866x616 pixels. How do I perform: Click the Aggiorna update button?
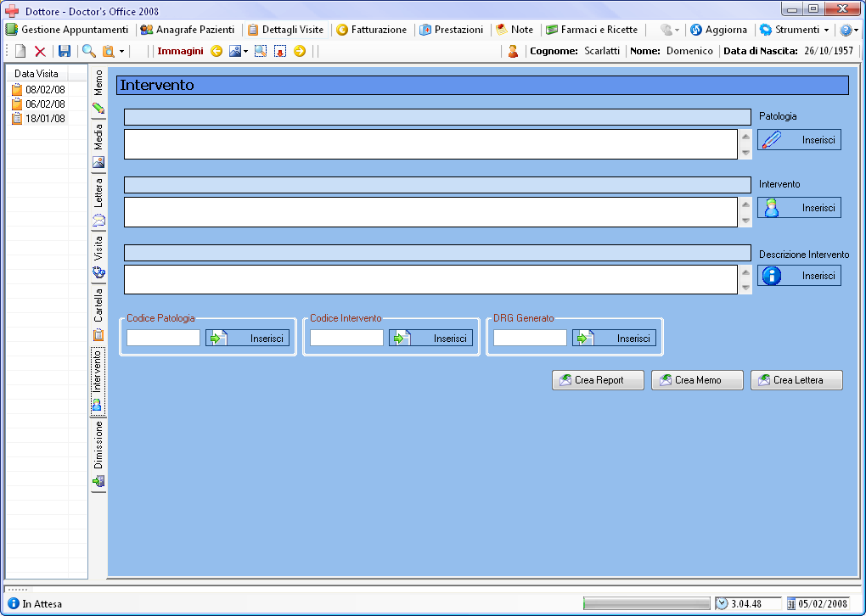(718, 30)
